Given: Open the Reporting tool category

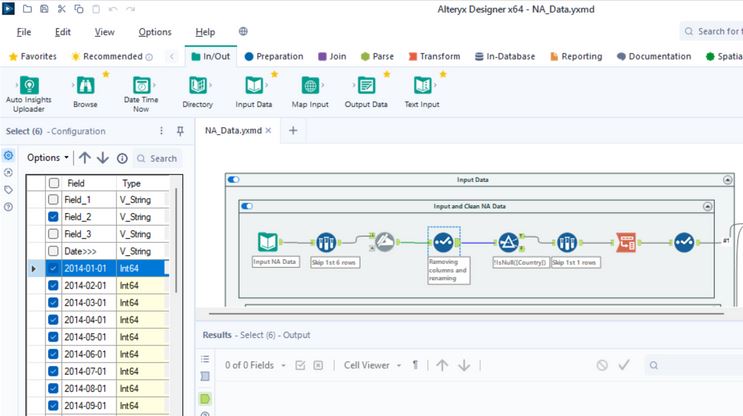Looking at the screenshot, I should tap(576, 56).
